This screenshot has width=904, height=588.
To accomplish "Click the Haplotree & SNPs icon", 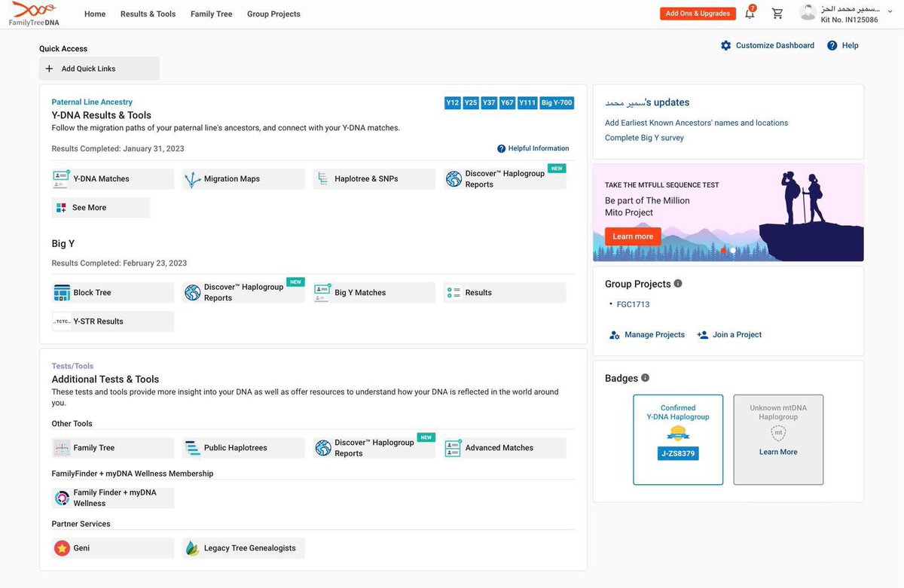I will pyautogui.click(x=322, y=179).
